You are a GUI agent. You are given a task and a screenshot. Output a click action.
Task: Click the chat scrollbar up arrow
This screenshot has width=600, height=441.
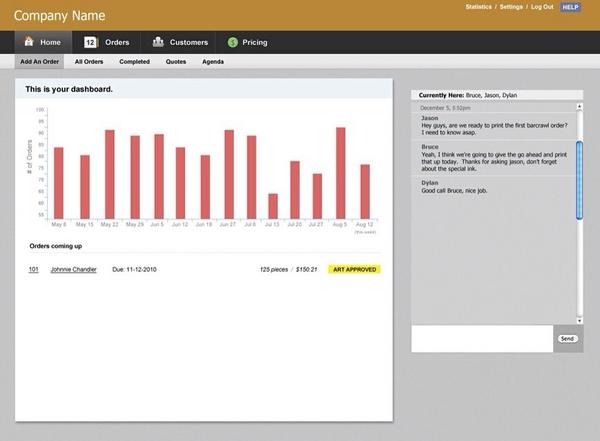pyautogui.click(x=580, y=106)
